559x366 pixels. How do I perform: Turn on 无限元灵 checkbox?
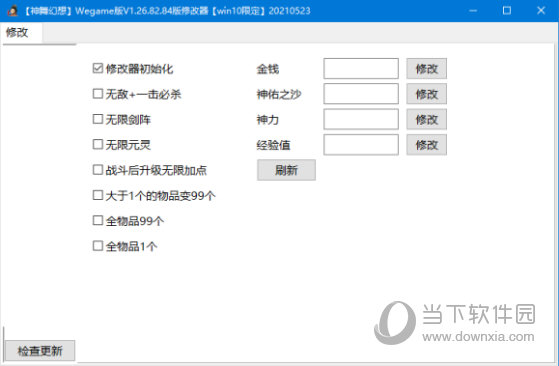click(98, 144)
